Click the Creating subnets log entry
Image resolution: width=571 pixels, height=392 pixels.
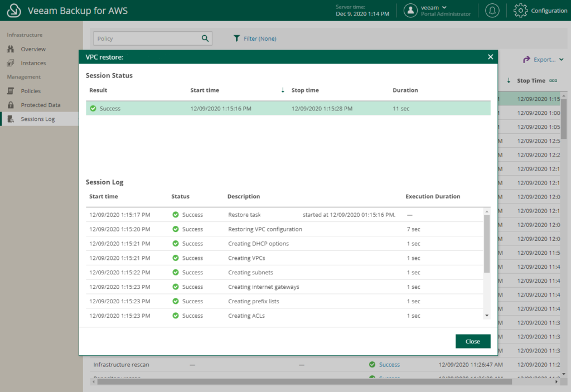[285, 273]
